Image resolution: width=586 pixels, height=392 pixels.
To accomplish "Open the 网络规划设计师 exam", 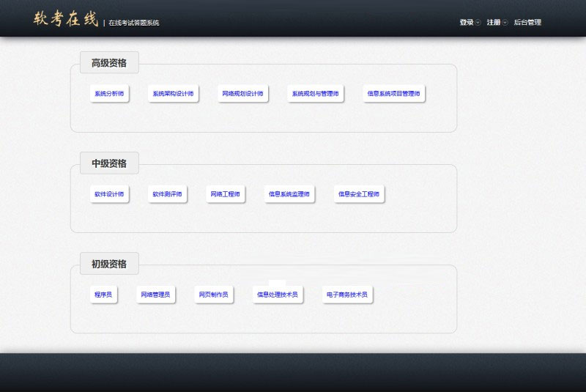I will coord(242,94).
